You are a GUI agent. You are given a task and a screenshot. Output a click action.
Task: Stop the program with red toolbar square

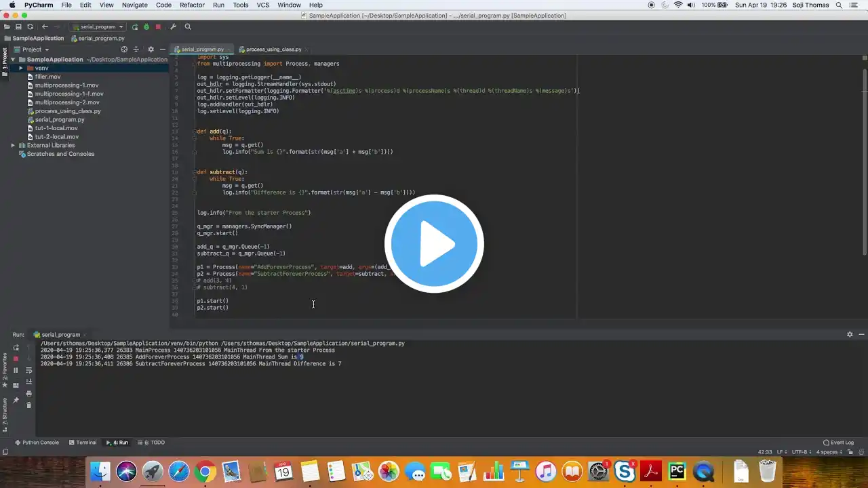pyautogui.click(x=158, y=27)
